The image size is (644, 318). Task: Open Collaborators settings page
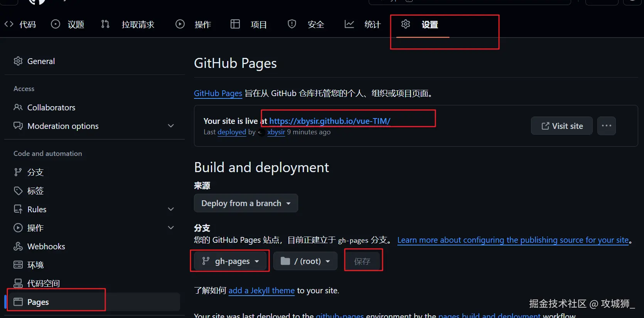(94, 107)
